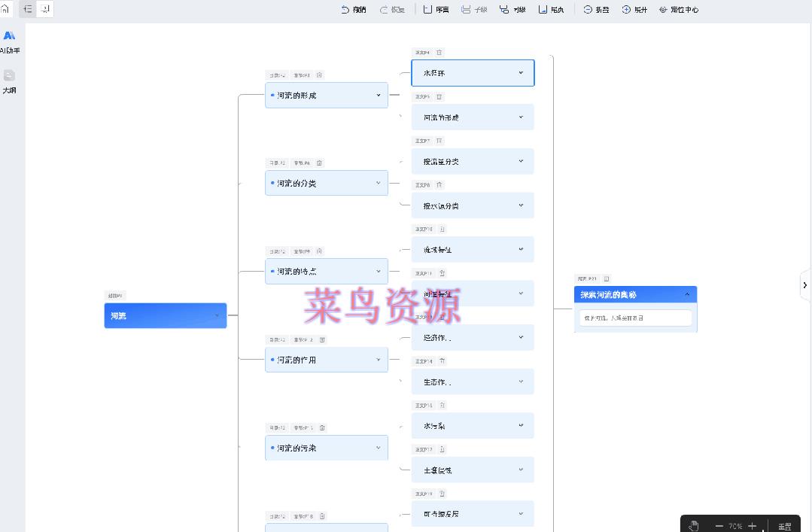812x532 pixels.
Task: Expand the 河流的形成 node dropdown
Action: point(379,95)
